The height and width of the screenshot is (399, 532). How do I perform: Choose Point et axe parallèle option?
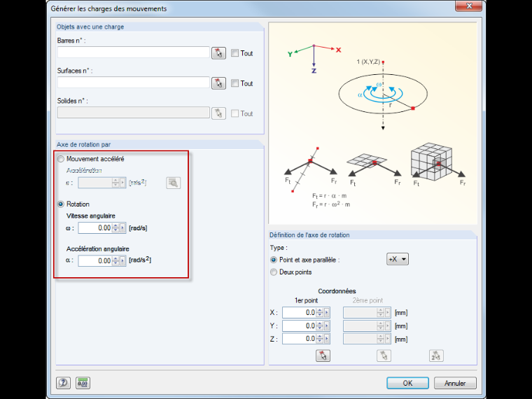tap(274, 260)
